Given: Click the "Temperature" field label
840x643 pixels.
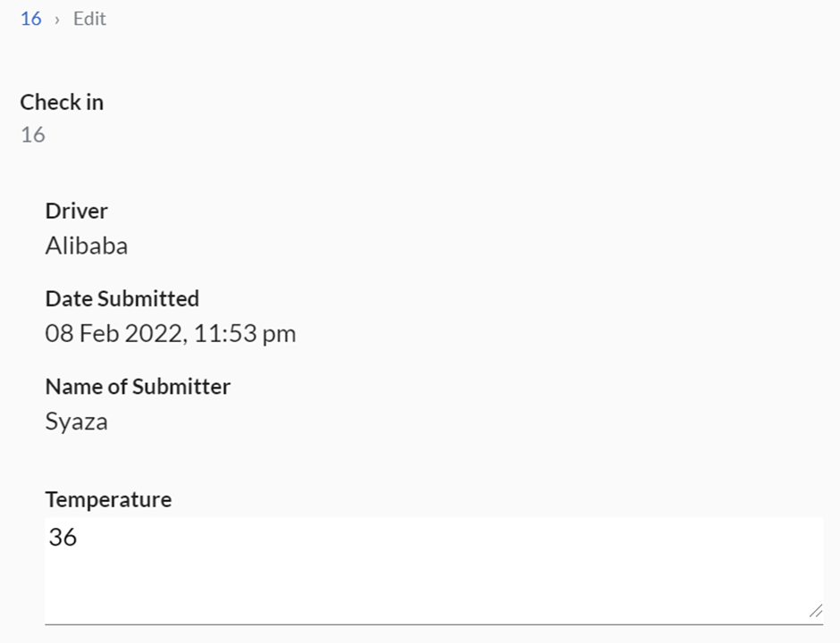Looking at the screenshot, I should click(x=108, y=499).
